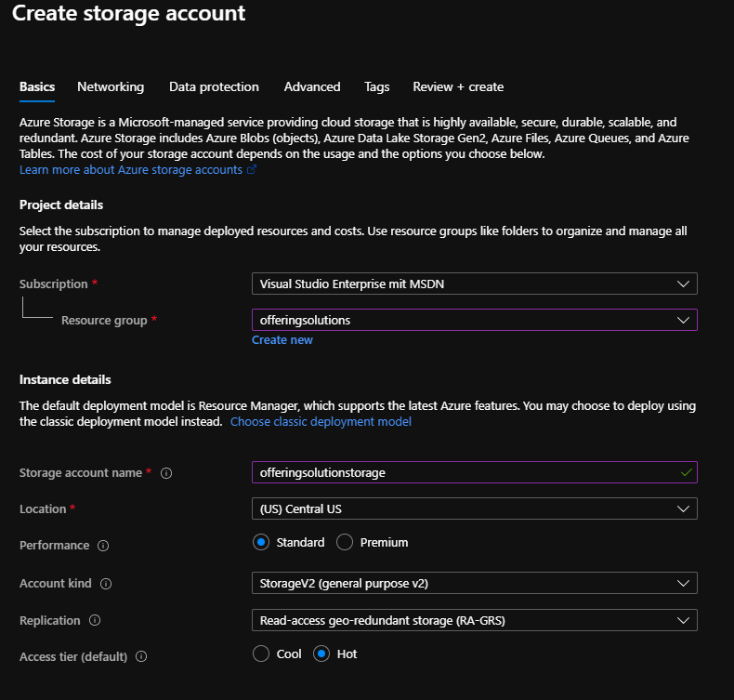734x700 pixels.
Task: Click Create new resource group link
Action: [282, 340]
